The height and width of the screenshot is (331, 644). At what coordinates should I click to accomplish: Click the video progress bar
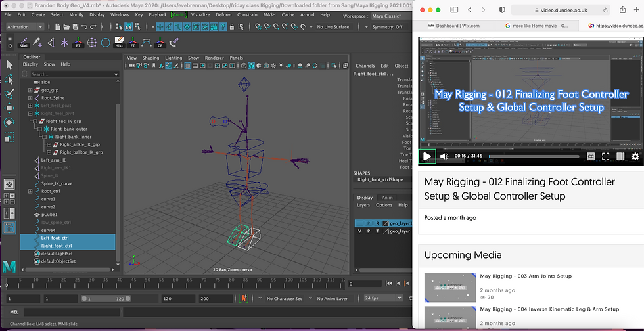534,156
